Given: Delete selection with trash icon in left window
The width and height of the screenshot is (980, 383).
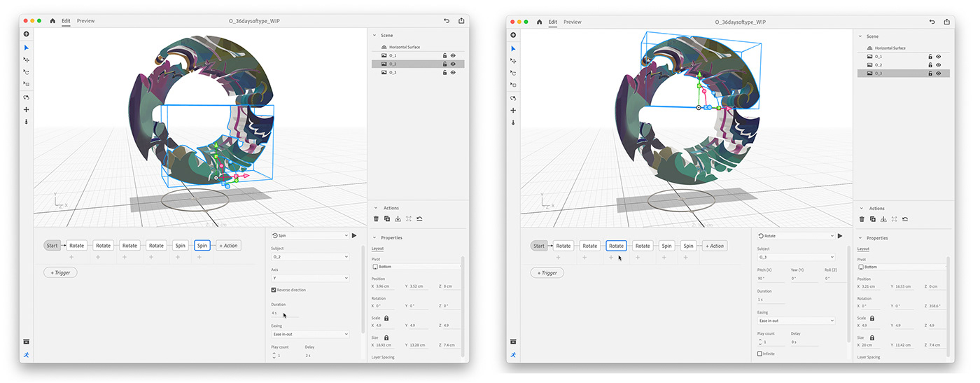Looking at the screenshot, I should click(x=376, y=218).
